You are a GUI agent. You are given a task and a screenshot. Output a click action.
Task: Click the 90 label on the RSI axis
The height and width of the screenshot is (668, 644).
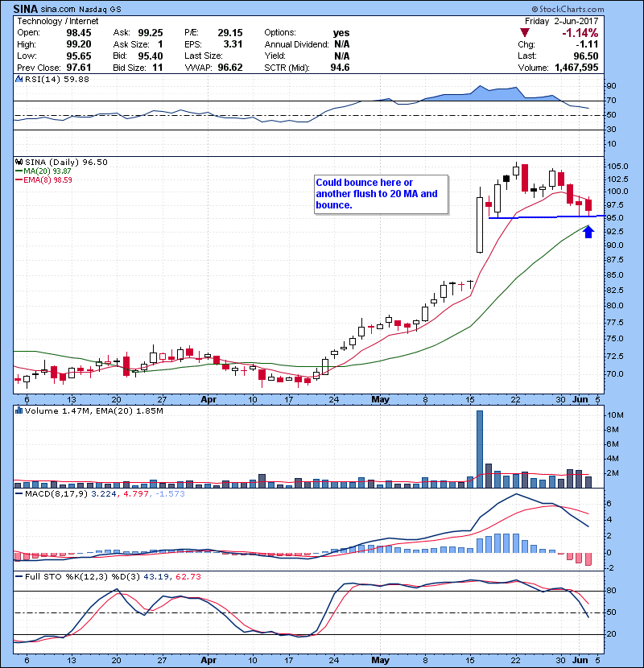pos(612,86)
